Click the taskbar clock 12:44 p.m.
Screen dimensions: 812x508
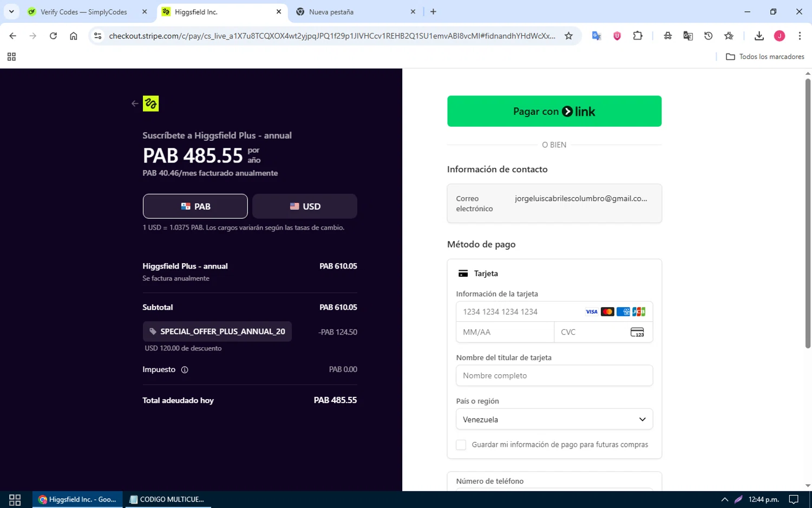coord(763,499)
